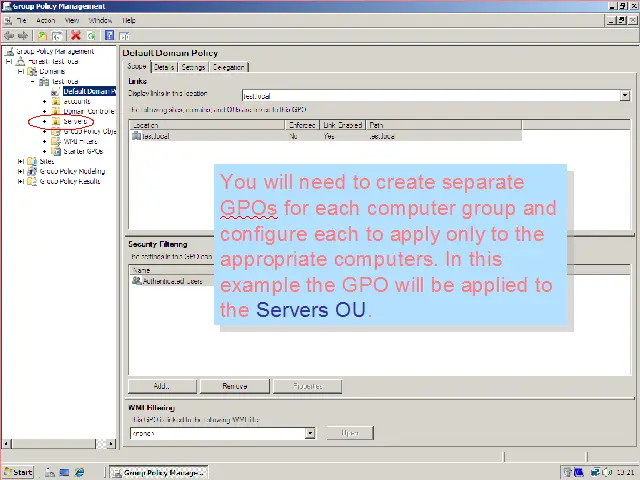Click the Remove button
The height and width of the screenshot is (480, 640).
[234, 386]
